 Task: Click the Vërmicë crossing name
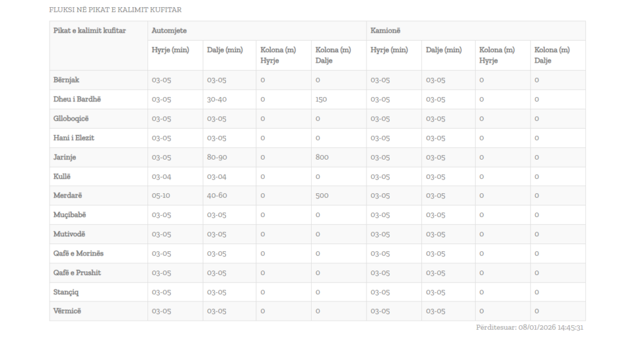pyautogui.click(x=68, y=311)
